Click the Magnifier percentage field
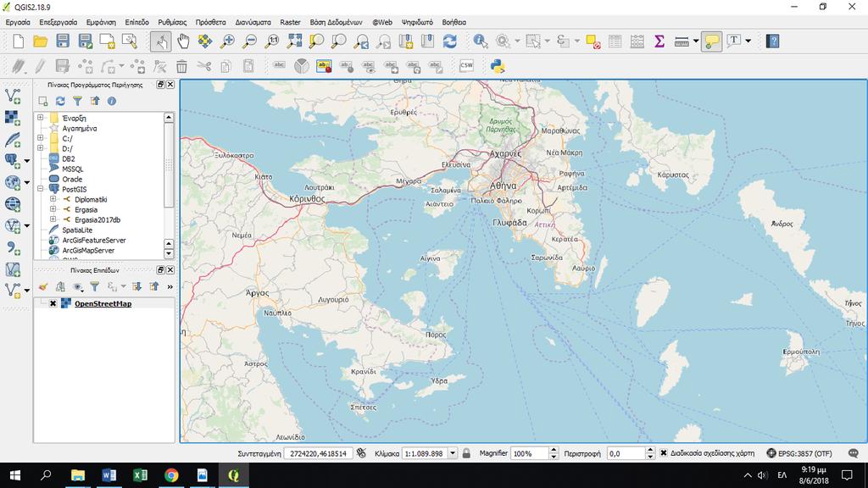This screenshot has width=868, height=488. [530, 453]
